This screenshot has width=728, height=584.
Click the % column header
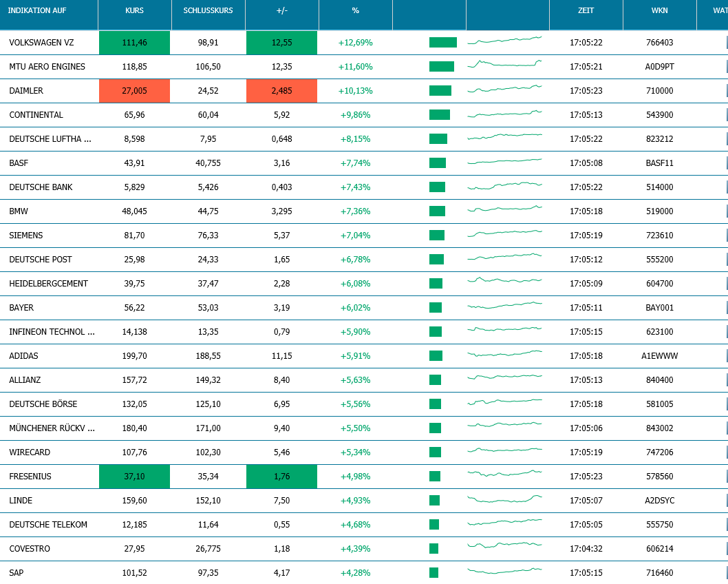tap(355, 11)
